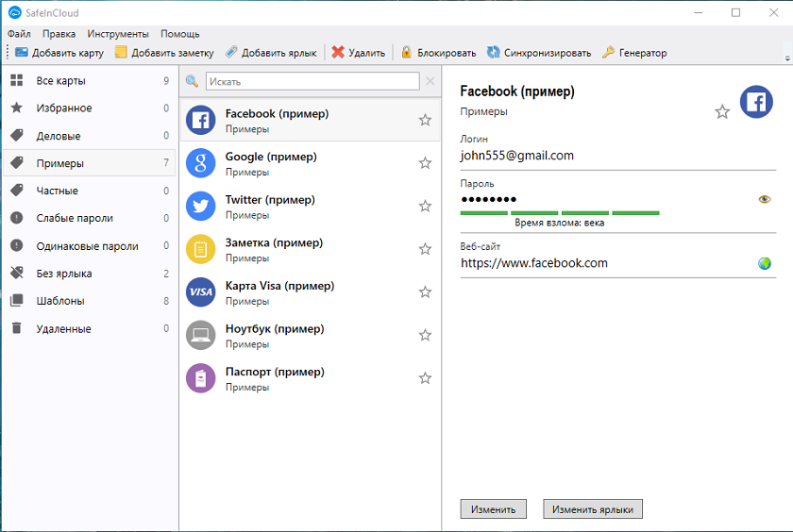This screenshot has height=532, width=793.
Task: Click the Add Label (Добавить ярлык) icon
Action: point(231,53)
